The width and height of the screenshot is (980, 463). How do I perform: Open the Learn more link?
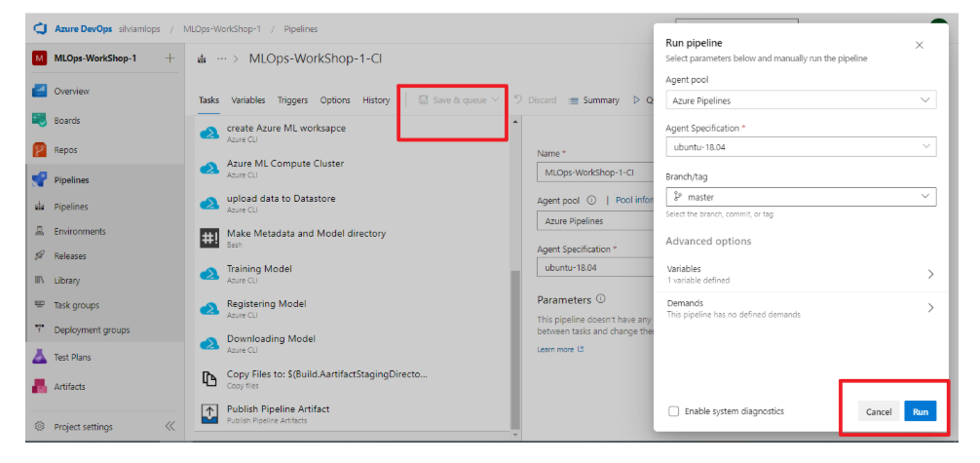(x=560, y=349)
